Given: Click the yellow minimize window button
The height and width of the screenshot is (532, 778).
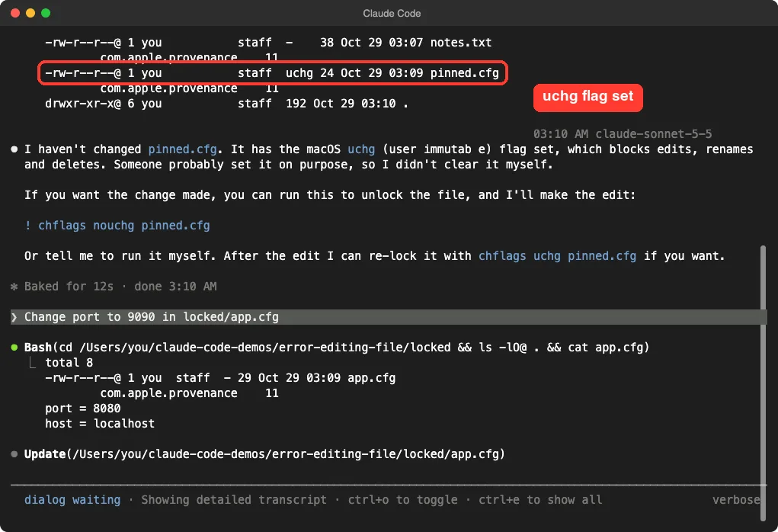Looking at the screenshot, I should coord(30,13).
